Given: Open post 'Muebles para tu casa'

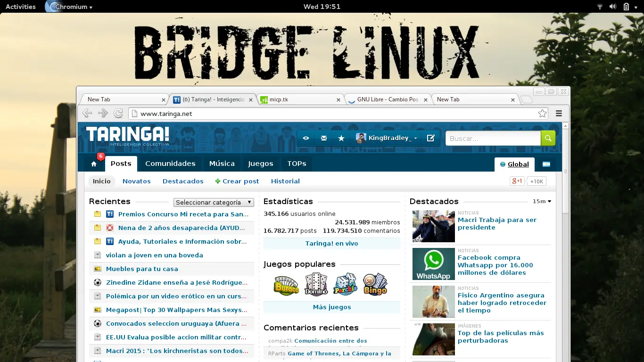Looking at the screenshot, I should (142, 269).
